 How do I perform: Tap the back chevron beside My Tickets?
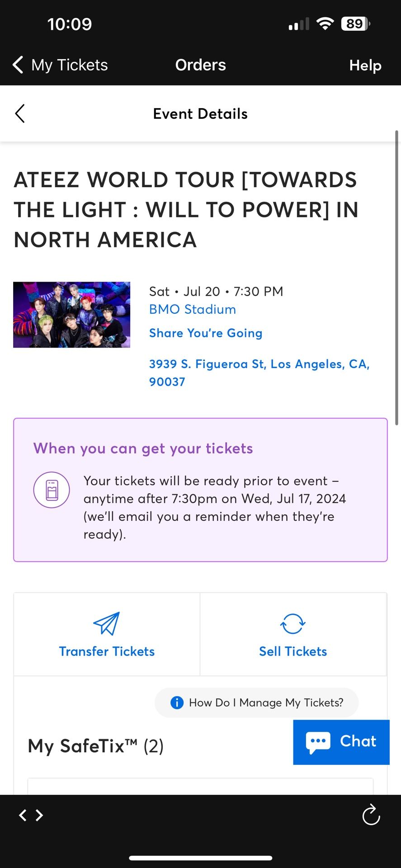click(x=18, y=65)
